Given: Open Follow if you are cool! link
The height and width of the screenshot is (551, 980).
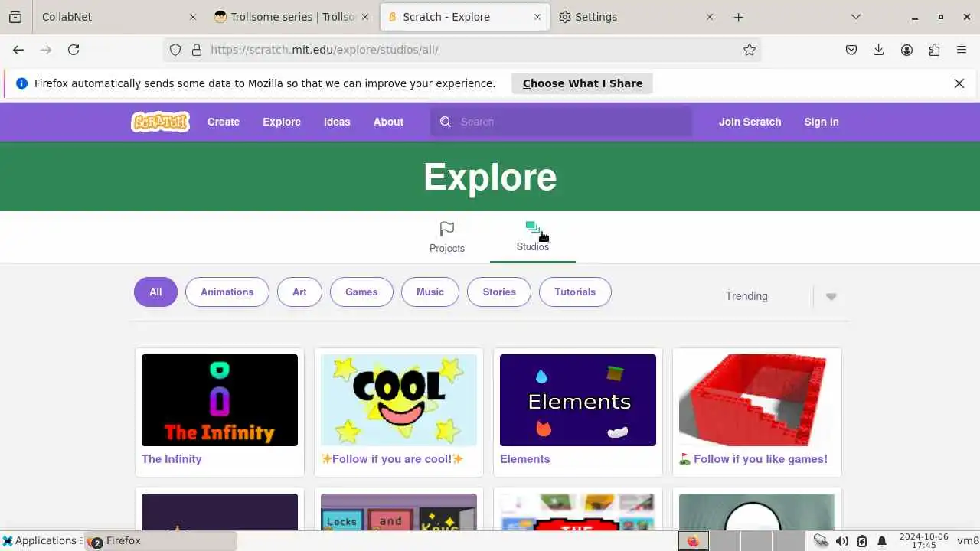Looking at the screenshot, I should [393, 459].
